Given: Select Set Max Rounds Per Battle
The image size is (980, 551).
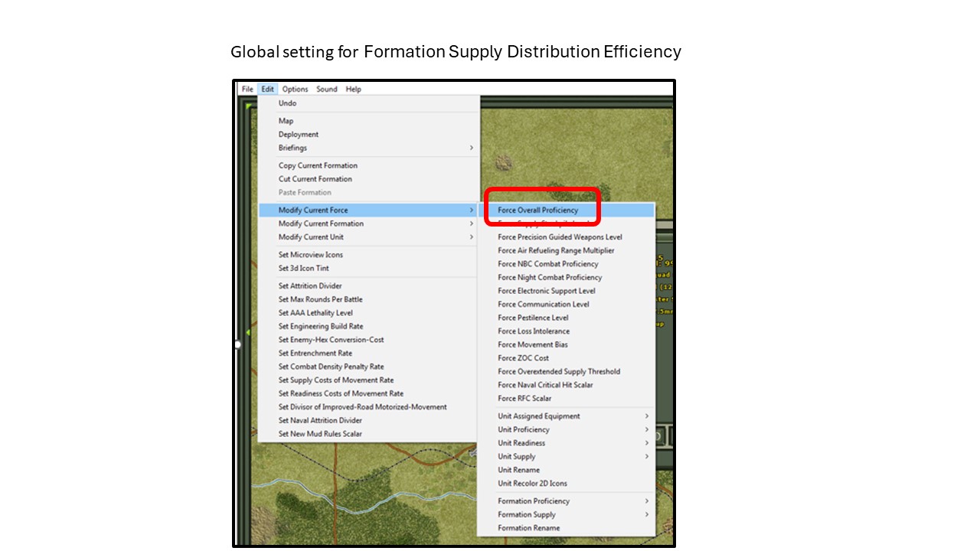Looking at the screenshot, I should (x=369, y=299).
